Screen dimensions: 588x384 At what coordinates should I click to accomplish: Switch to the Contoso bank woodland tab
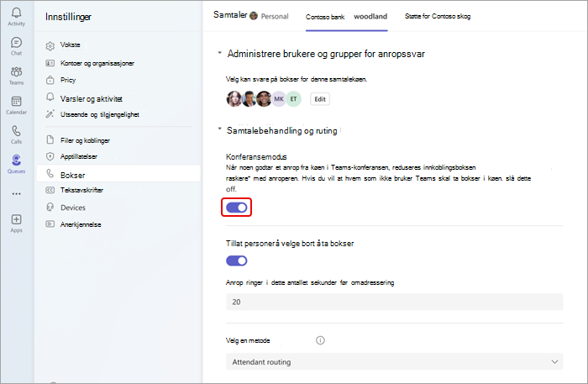pyautogui.click(x=346, y=17)
